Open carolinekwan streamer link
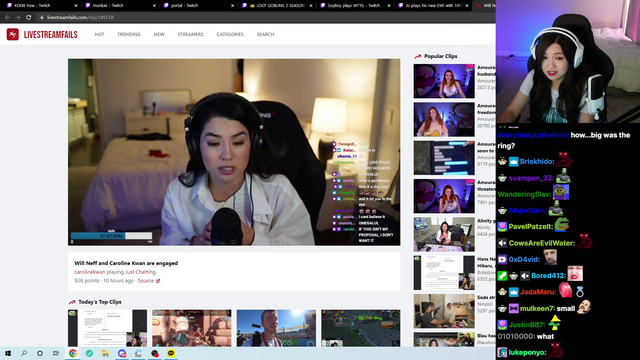Viewport: 640px width, 360px height. (x=89, y=272)
